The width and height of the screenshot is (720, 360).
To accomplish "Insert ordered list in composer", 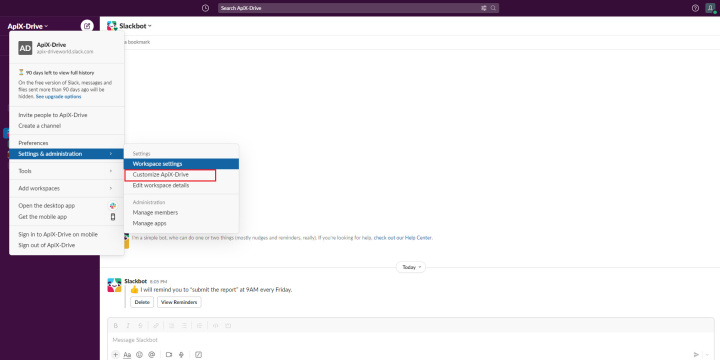I will [x=171, y=326].
